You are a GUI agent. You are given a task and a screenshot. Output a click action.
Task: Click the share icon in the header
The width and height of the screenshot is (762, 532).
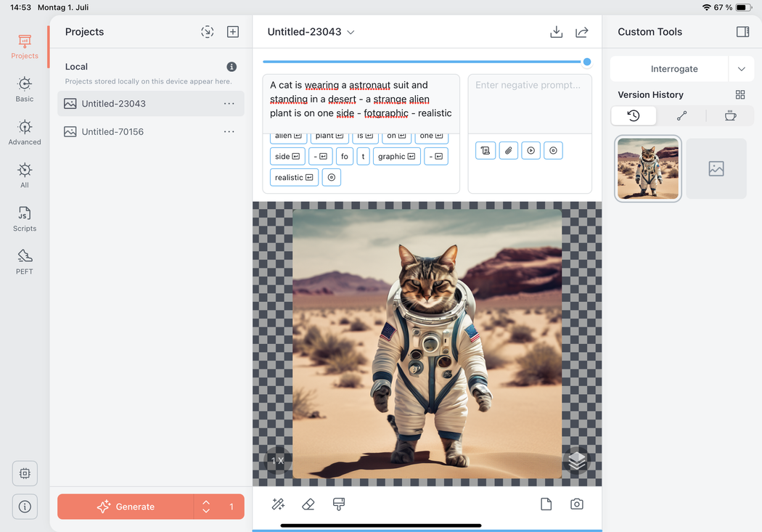pos(582,32)
